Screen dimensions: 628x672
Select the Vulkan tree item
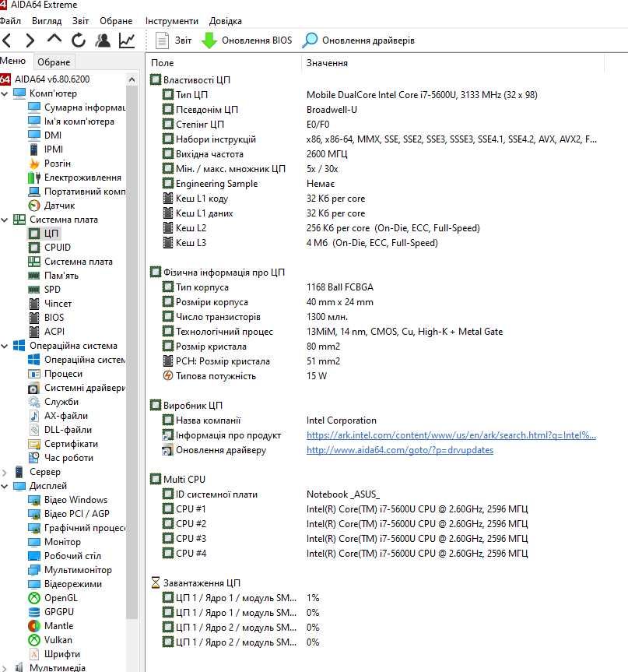[x=51, y=640]
